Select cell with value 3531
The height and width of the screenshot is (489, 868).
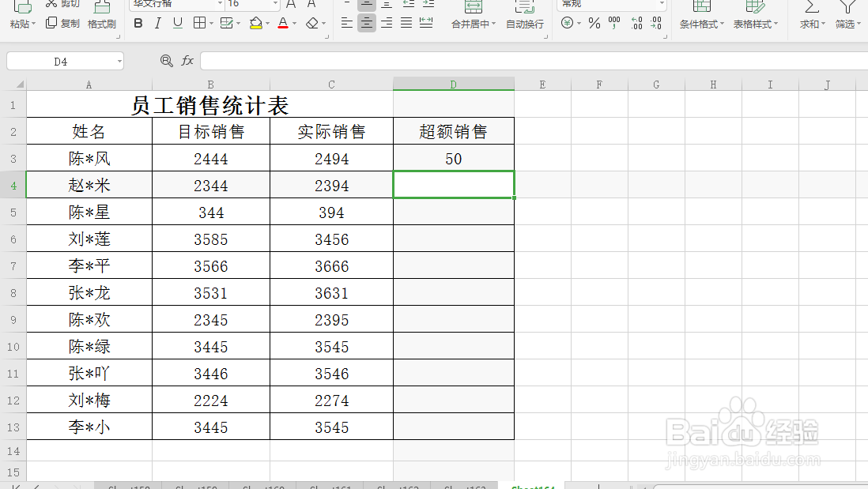pos(211,292)
